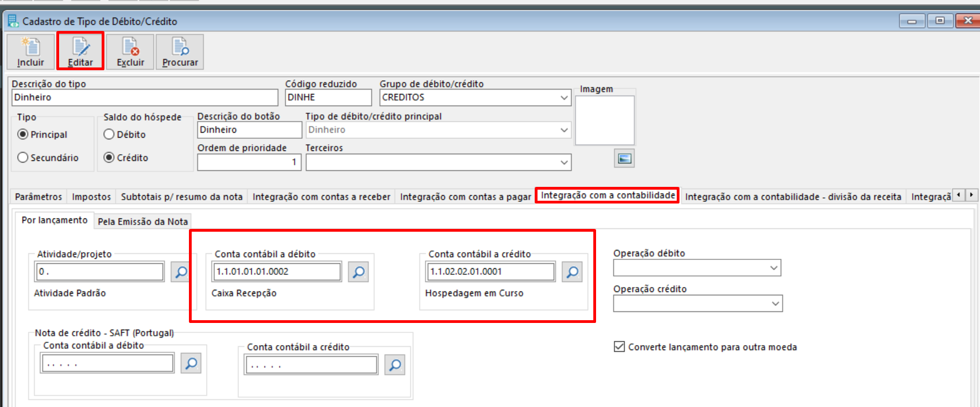
Task: Search Atividade/projeto with the magnifier icon
Action: click(181, 272)
